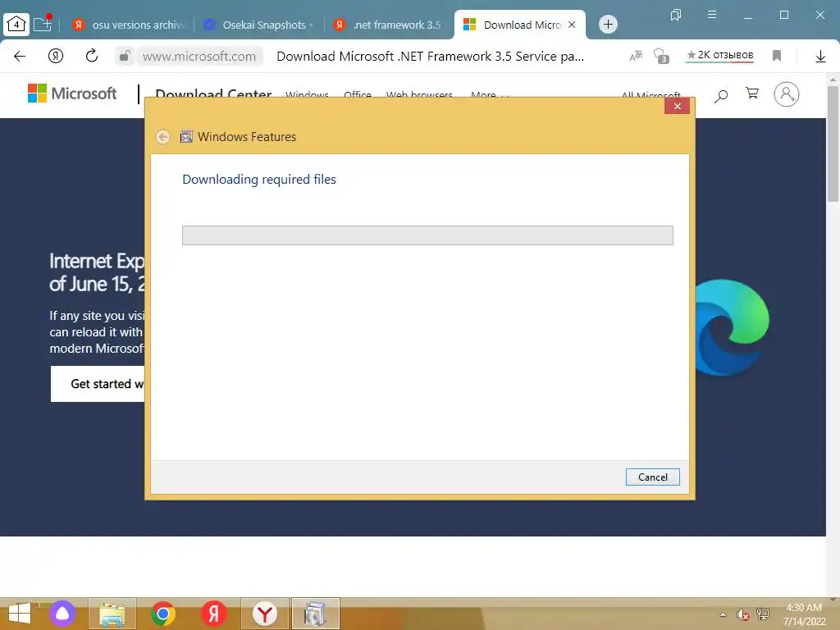Image resolution: width=840 pixels, height=630 pixels.
Task: Click the download progress bar
Action: pyautogui.click(x=427, y=235)
